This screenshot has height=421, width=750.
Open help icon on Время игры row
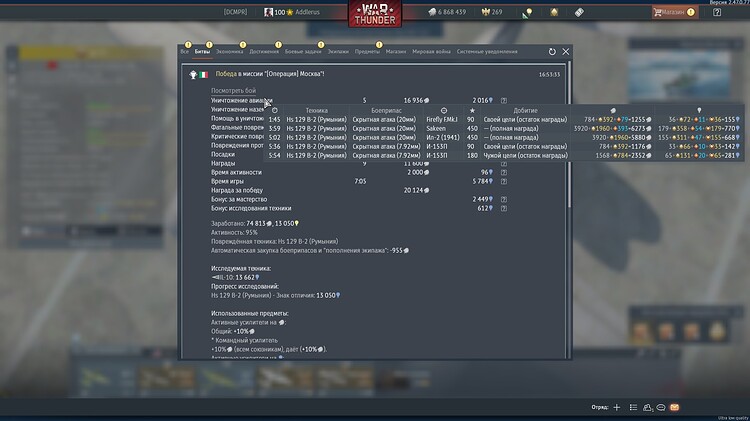click(x=504, y=182)
